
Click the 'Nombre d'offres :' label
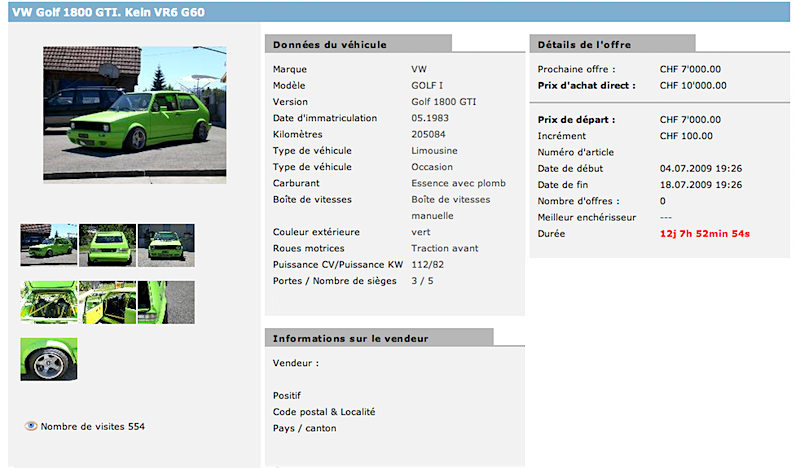(x=579, y=201)
